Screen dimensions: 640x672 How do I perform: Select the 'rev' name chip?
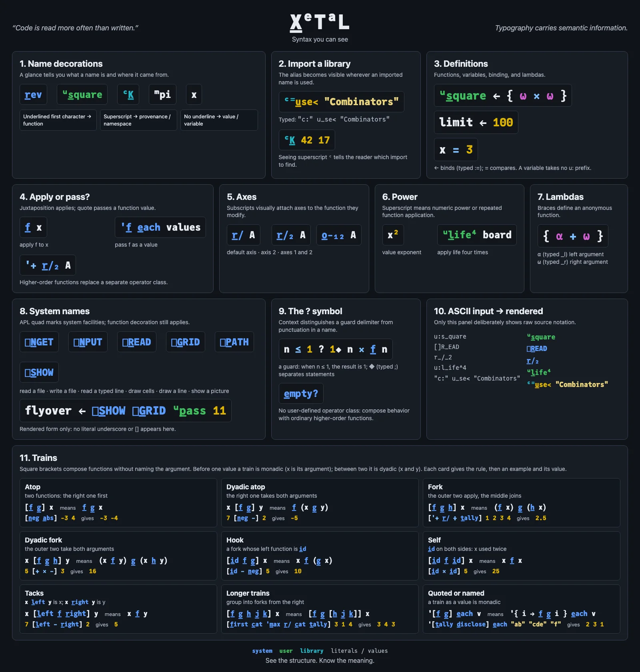(x=33, y=95)
